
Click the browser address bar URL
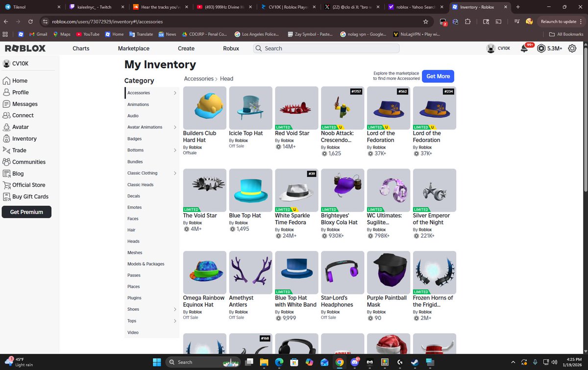(107, 22)
